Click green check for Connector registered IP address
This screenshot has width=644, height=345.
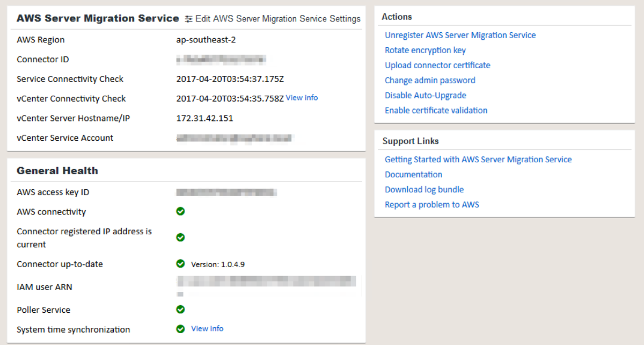180,237
